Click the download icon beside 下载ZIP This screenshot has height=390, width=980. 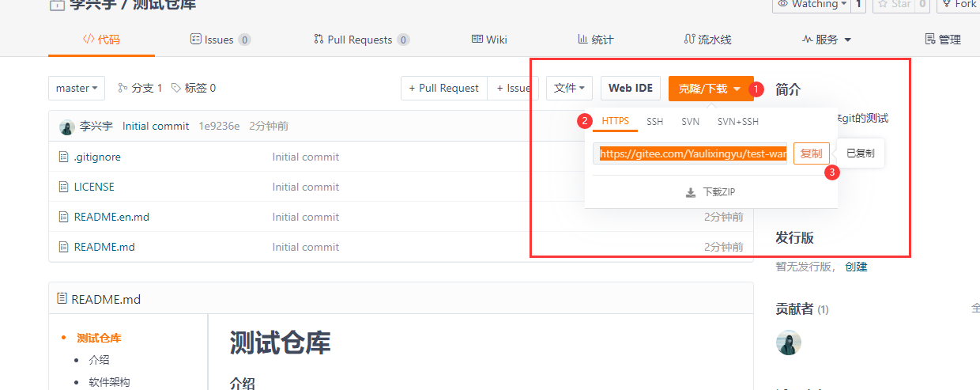tap(690, 192)
